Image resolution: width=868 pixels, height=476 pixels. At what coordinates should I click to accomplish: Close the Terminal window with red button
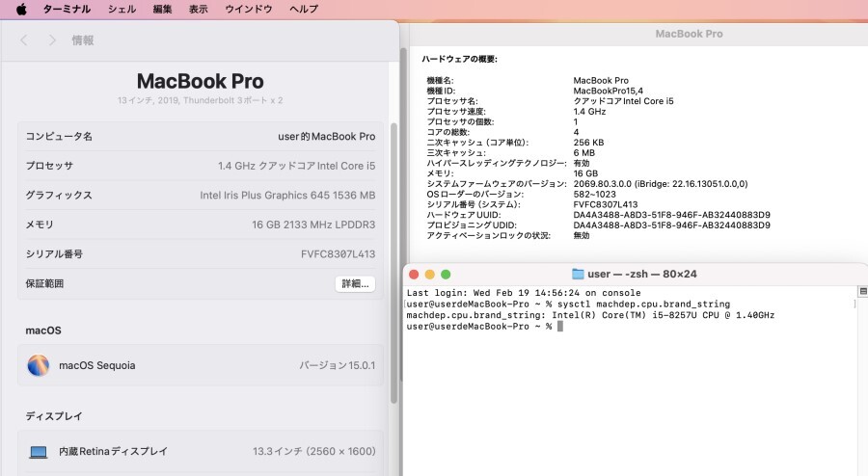(x=415, y=275)
